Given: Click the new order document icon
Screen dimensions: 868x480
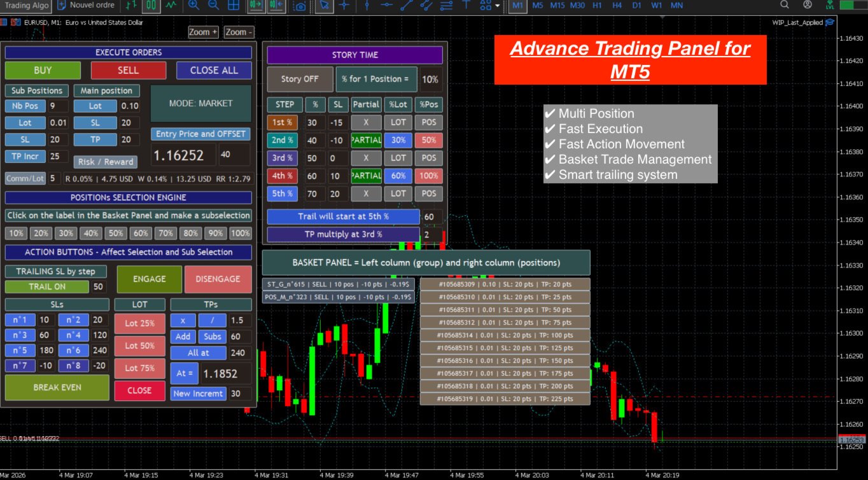Looking at the screenshot, I should 62,5.
